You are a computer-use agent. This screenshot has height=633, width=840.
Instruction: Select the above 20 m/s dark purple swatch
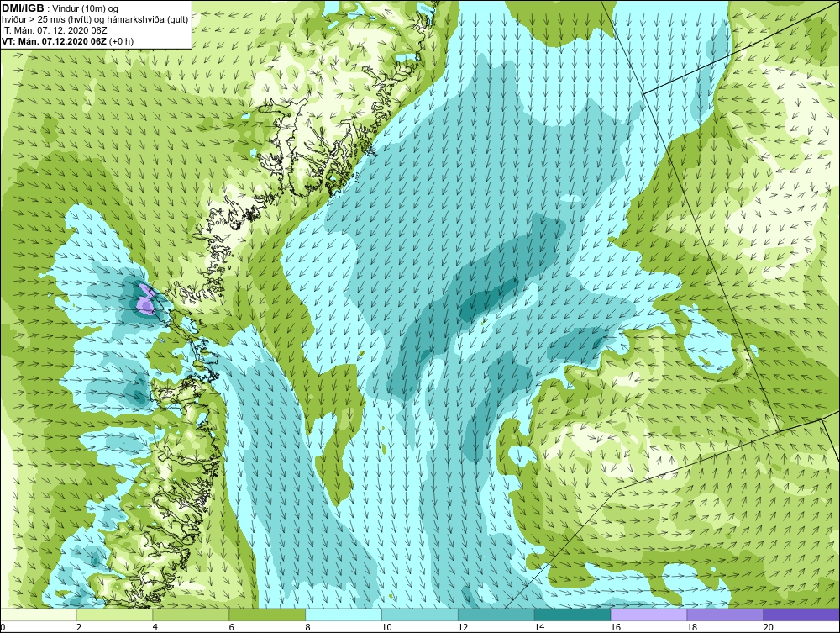click(x=801, y=615)
